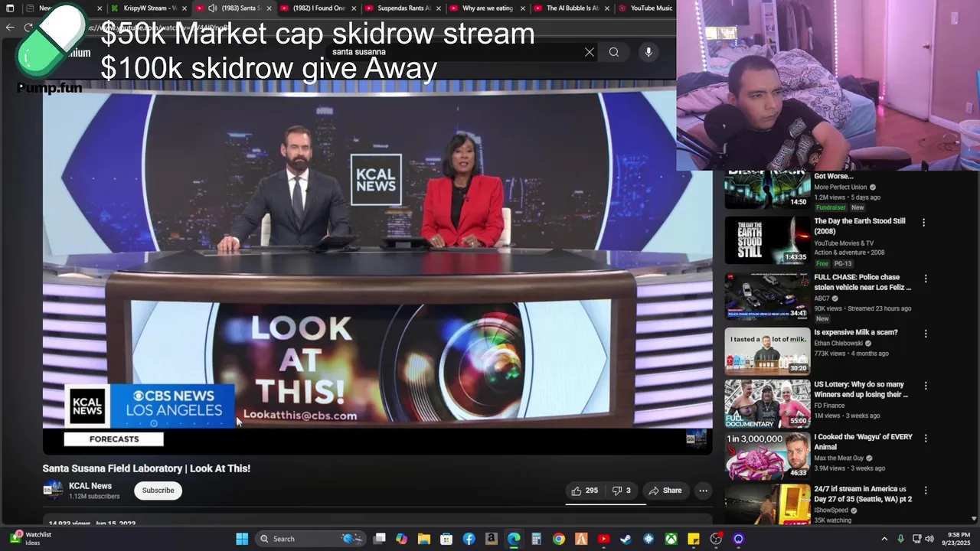The width and height of the screenshot is (980, 551).
Task: Open Google Chrome from taskbar
Action: (x=559, y=539)
